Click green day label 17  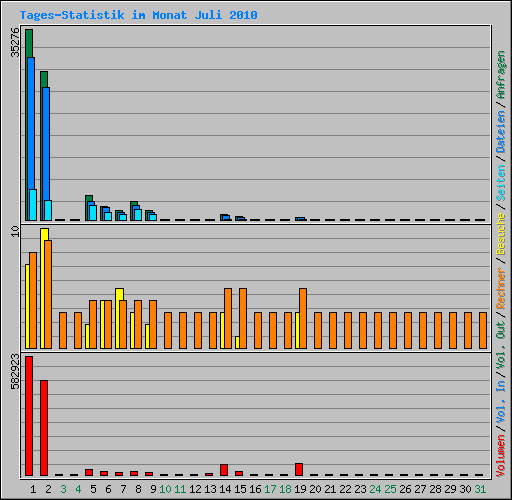coord(270,489)
